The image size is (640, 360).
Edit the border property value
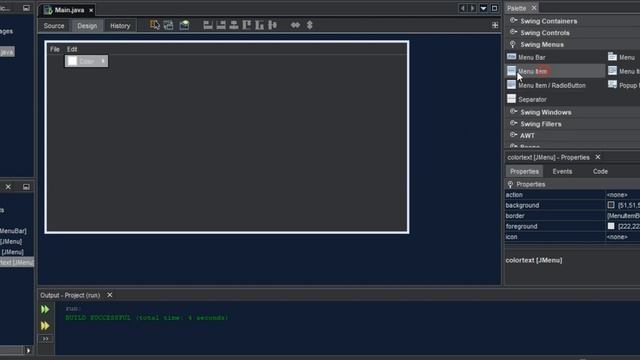coord(622,216)
